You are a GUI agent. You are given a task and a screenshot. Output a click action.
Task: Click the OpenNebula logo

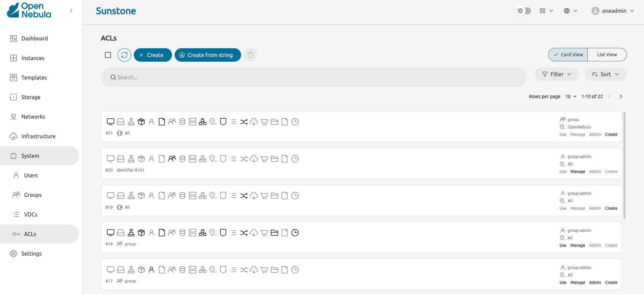(29, 10)
